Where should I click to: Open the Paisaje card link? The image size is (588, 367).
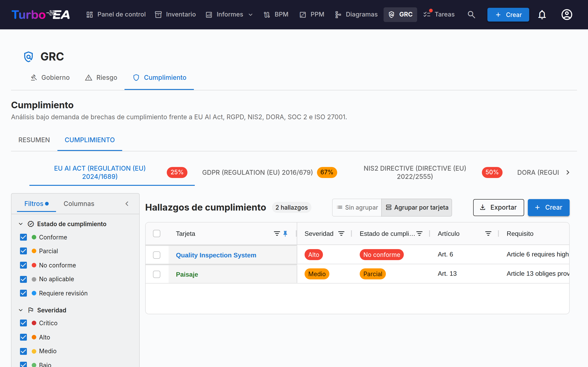coord(187,274)
